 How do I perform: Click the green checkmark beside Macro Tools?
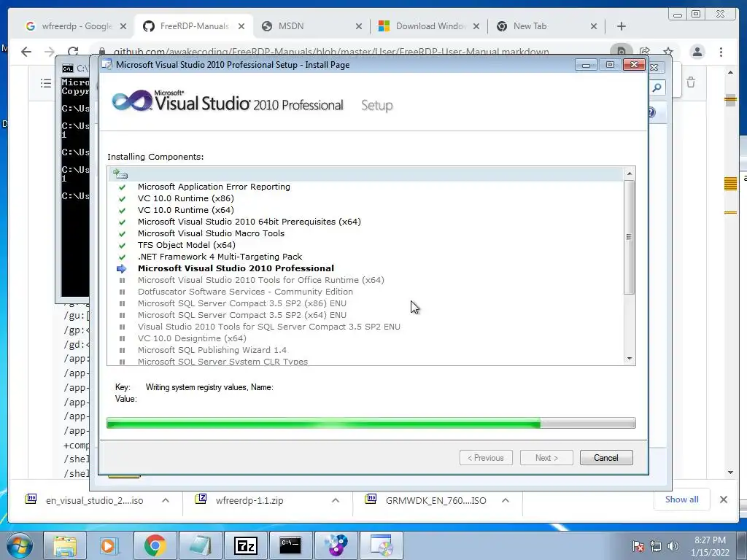pos(122,234)
